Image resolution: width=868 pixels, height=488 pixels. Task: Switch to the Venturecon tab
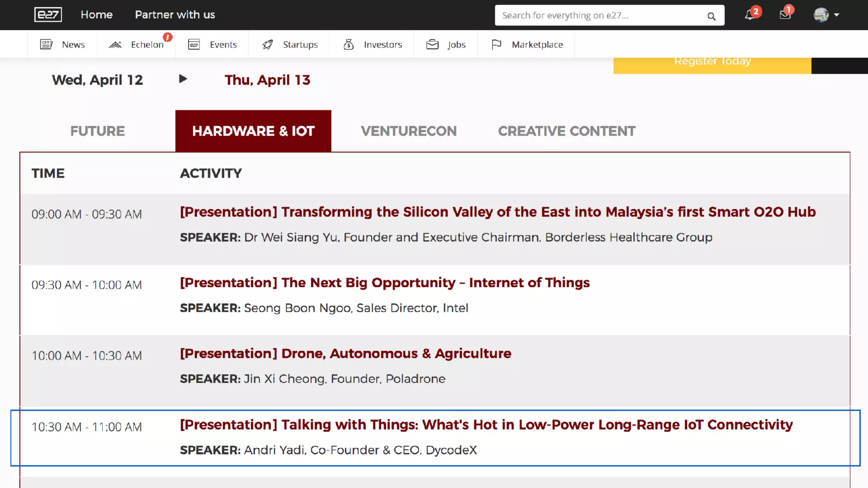(x=409, y=131)
